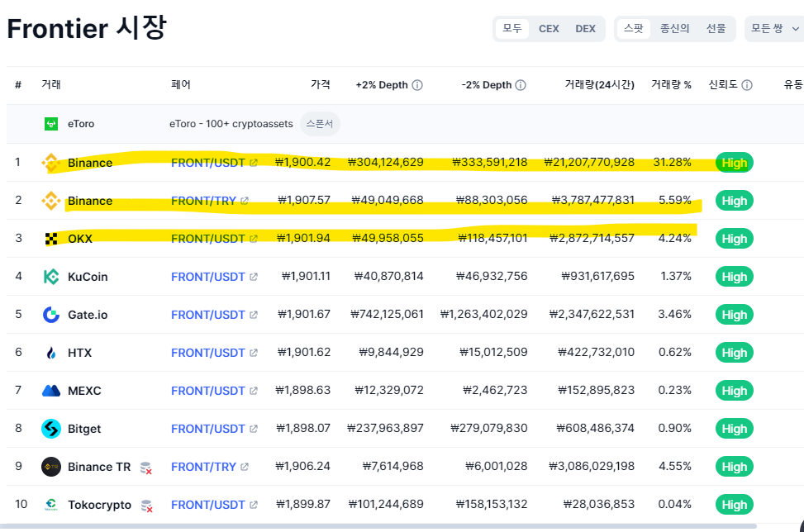Screen dimensions: 804x532
Task: Click the eToro logo icon
Action: point(51,124)
